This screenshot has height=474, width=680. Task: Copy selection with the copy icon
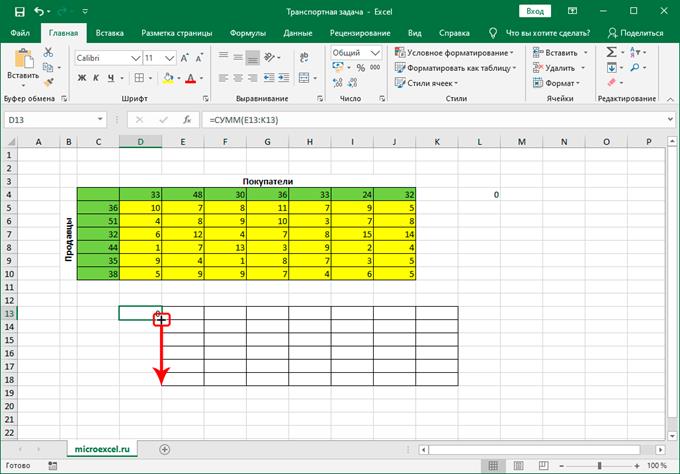tap(48, 67)
